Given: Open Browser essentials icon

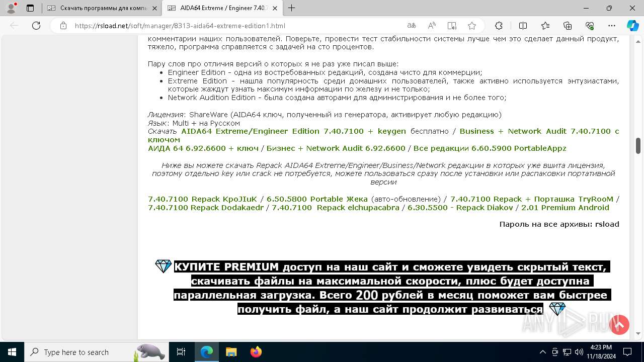Looking at the screenshot, I should [x=590, y=26].
